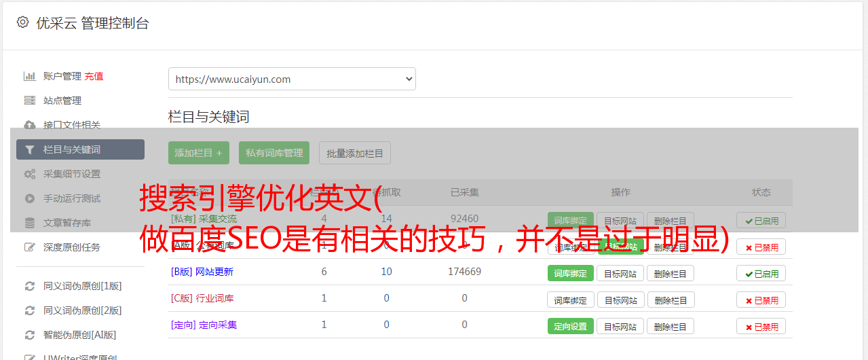
Task: Click the database icon for 文章暂存库
Action: (x=30, y=223)
